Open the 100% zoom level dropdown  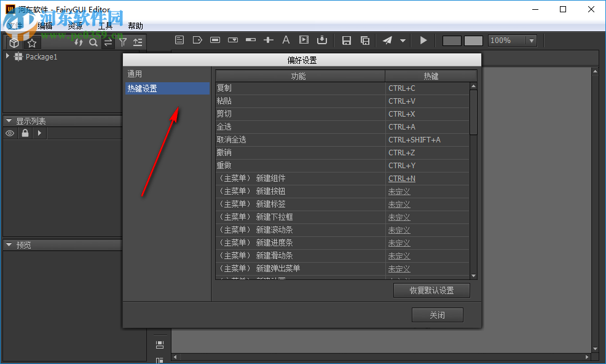(x=532, y=40)
